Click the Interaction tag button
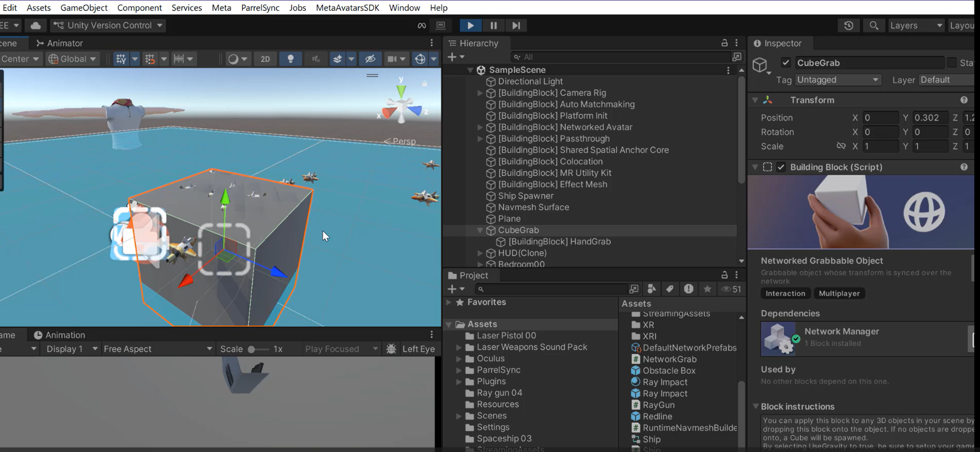 point(785,293)
